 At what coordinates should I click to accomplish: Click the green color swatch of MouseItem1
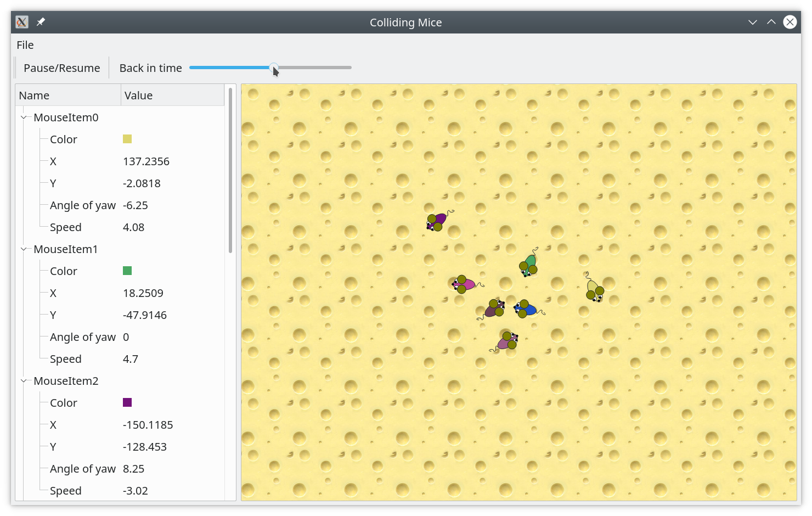click(127, 271)
